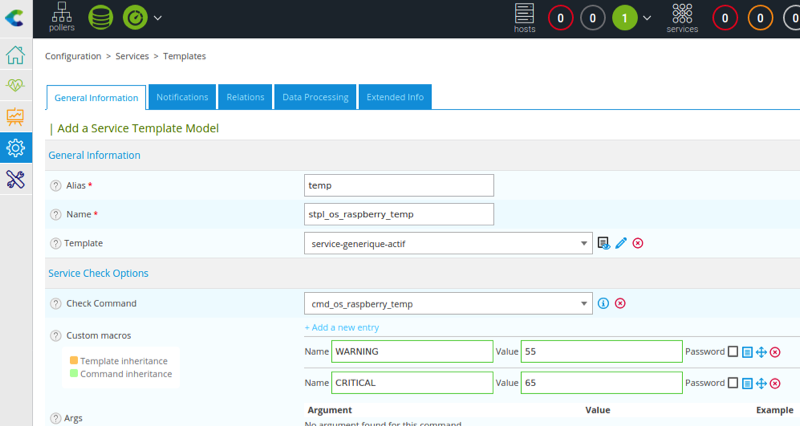This screenshot has width=800, height=426.
Task: Click the move icon on CRITICAL macro row
Action: click(x=761, y=383)
